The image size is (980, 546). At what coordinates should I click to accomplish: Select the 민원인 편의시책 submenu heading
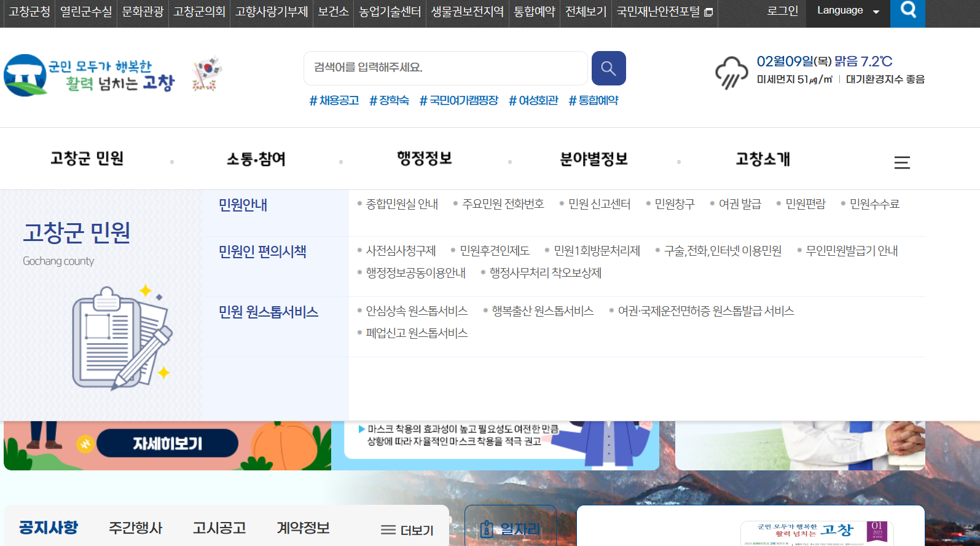pyautogui.click(x=262, y=251)
